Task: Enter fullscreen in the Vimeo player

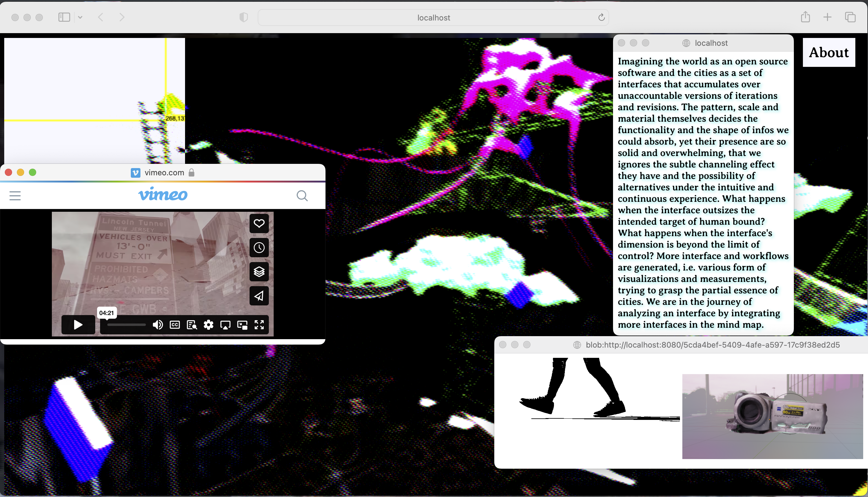Action: [259, 325]
